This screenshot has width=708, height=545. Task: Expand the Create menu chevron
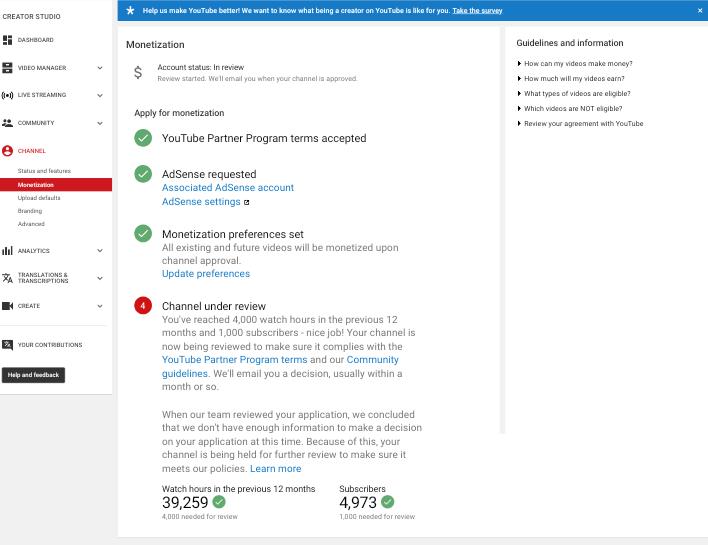coord(100,306)
